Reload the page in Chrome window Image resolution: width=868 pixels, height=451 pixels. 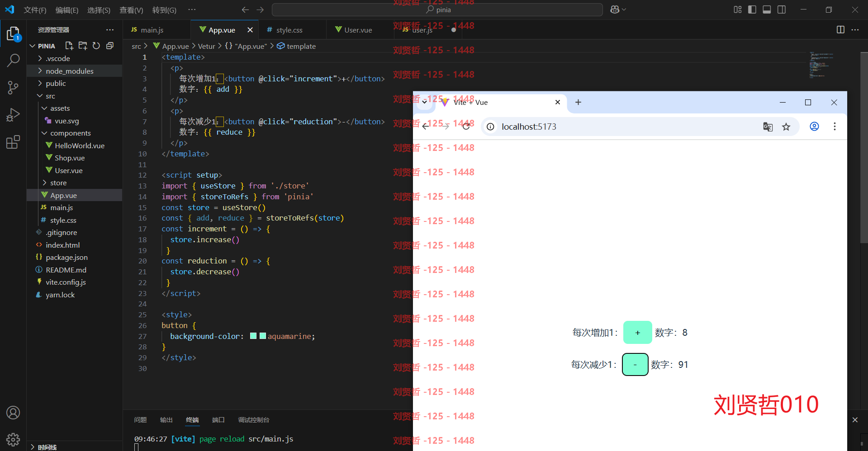click(466, 127)
